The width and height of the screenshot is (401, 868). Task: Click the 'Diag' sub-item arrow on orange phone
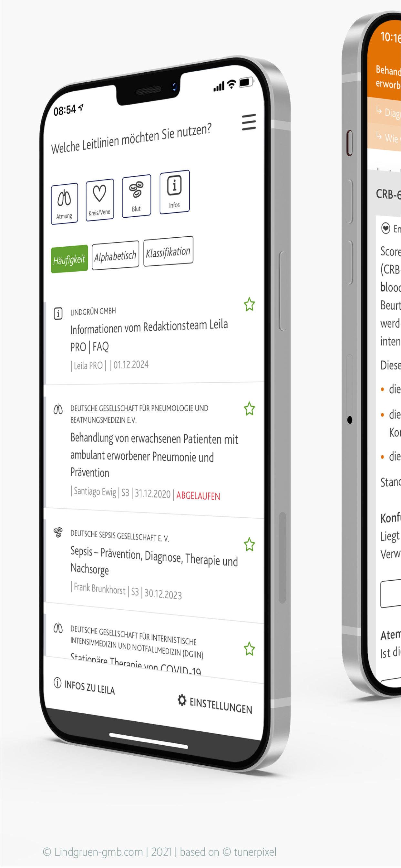pyautogui.click(x=379, y=109)
